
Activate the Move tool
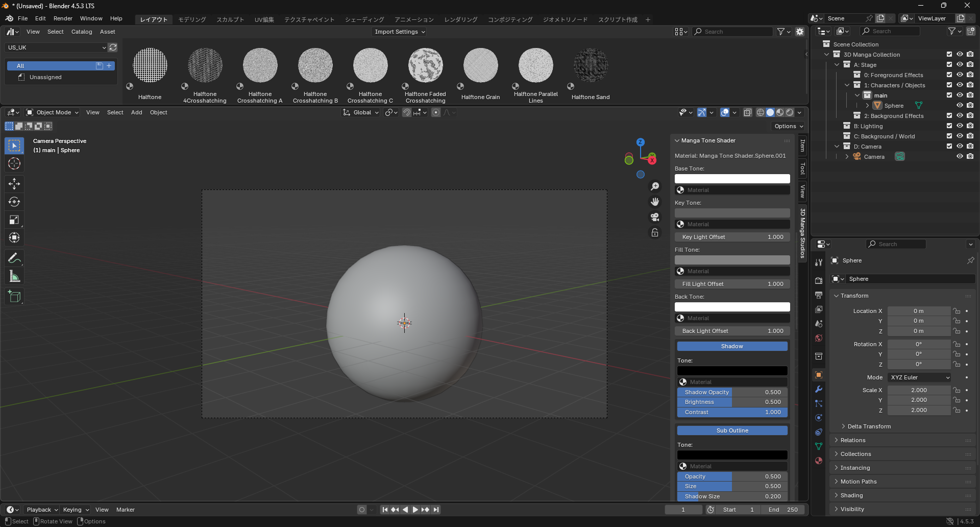tap(14, 184)
